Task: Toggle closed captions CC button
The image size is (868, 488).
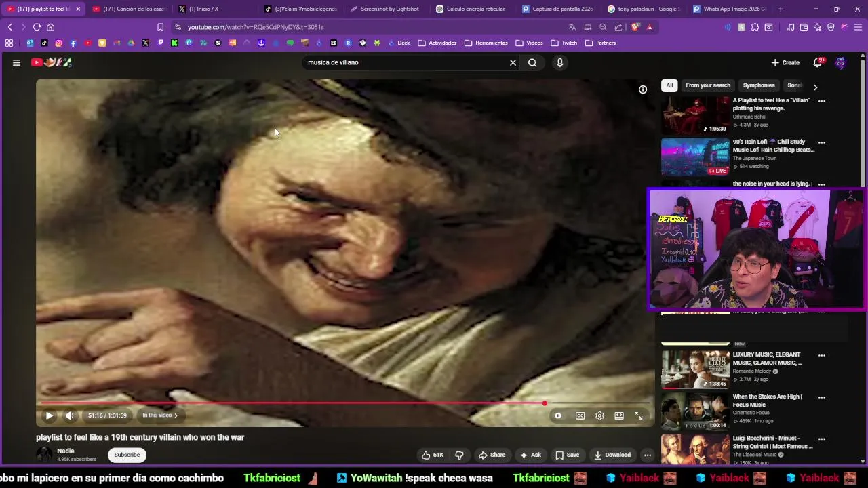Action: tap(580, 415)
